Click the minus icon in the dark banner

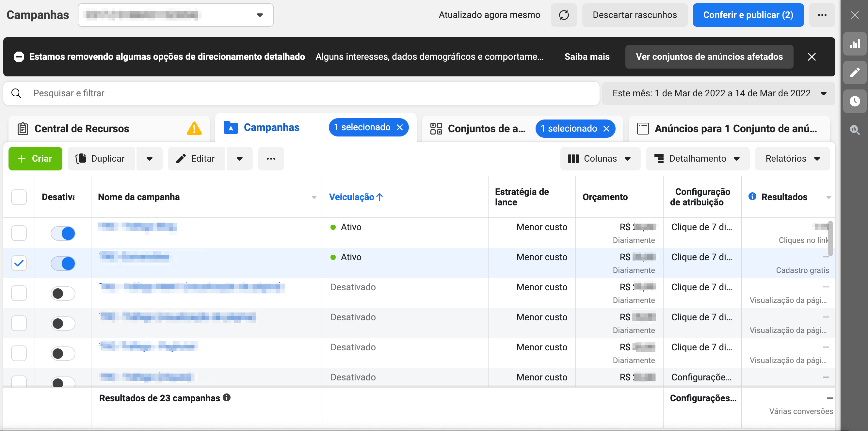tap(19, 56)
